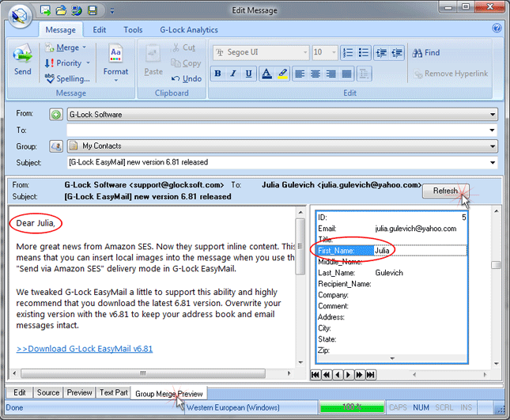The width and height of the screenshot is (510, 420).
Task: Open the Message ribbon tab
Action: [61, 30]
